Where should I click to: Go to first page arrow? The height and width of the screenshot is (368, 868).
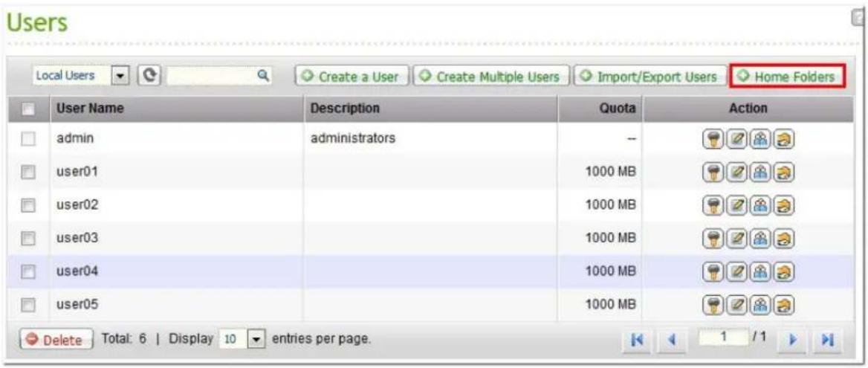(638, 340)
